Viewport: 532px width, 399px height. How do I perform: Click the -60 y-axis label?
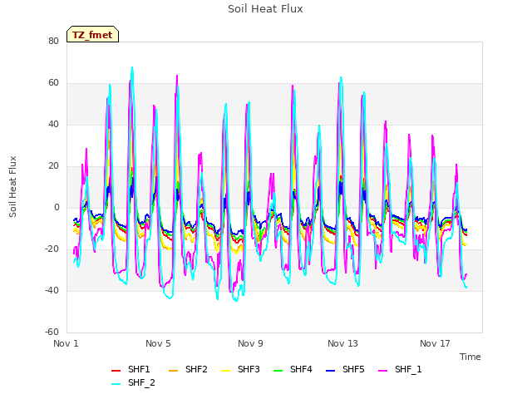click(52, 332)
